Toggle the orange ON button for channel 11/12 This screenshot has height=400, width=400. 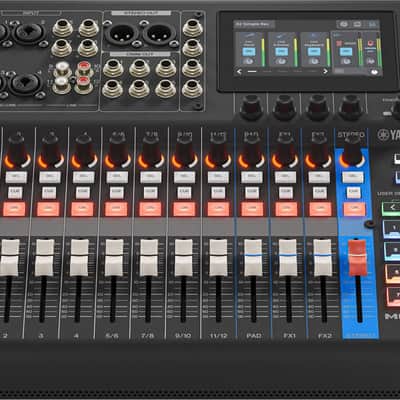[218, 209]
